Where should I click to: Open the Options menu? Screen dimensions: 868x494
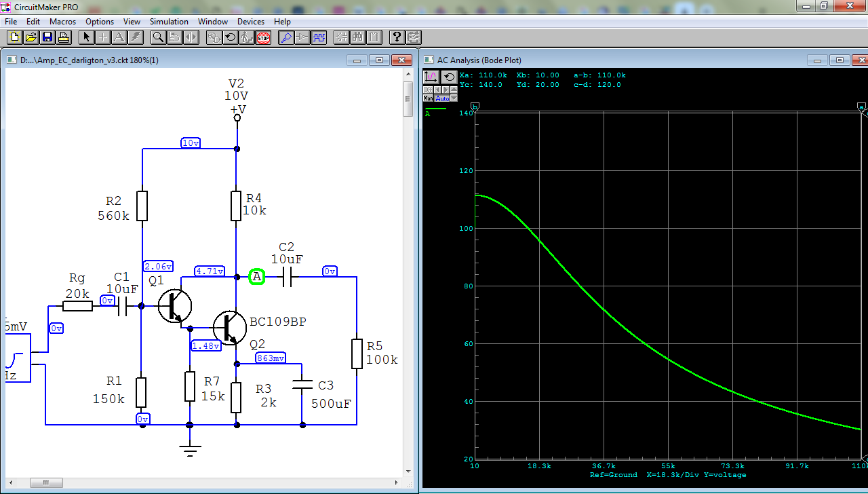100,22
